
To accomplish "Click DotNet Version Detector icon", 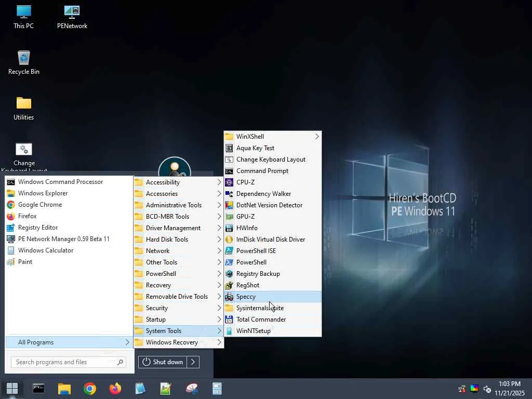I will coord(229,205).
